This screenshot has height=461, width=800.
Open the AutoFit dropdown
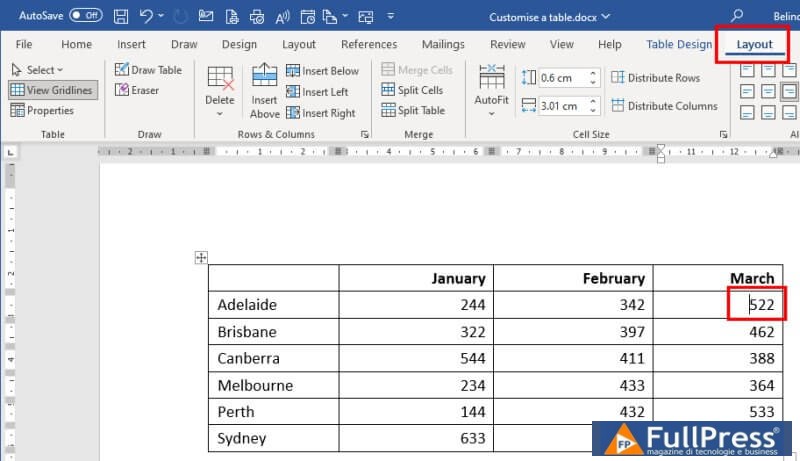(491, 113)
